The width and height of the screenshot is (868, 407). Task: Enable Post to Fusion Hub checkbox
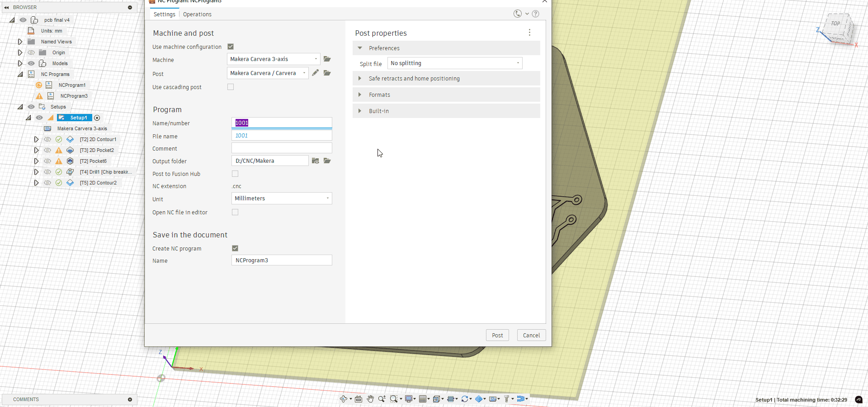pos(235,174)
